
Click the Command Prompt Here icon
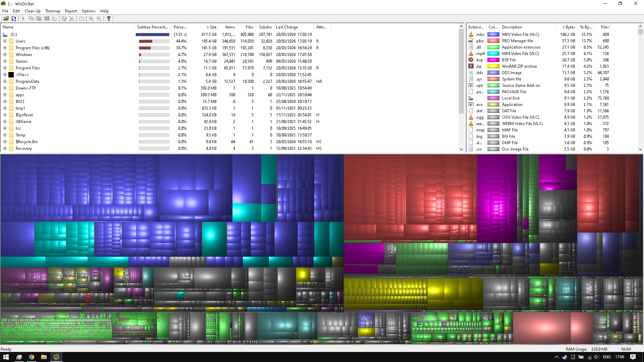click(x=47, y=19)
